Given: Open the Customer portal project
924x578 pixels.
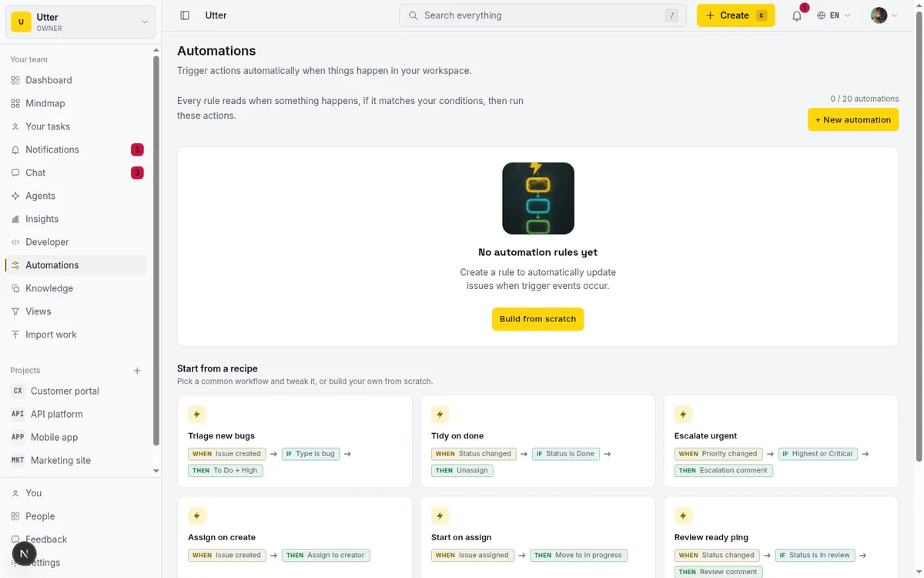Looking at the screenshot, I should [x=75, y=391].
